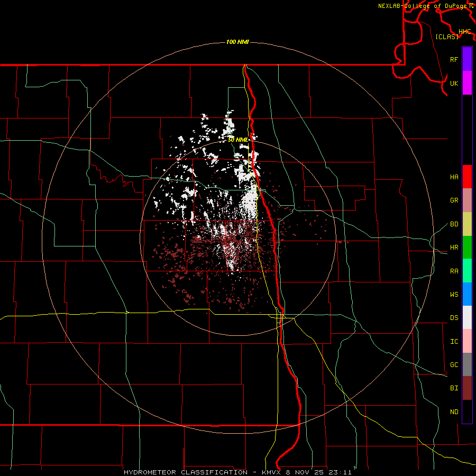Click the 'KMVX' radar site identifier
Viewport: 476px width, 476px height.
click(272, 472)
